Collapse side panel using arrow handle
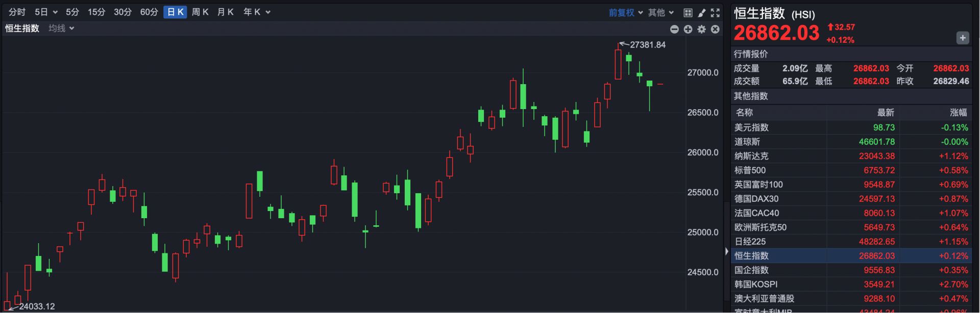980x313 pixels. click(727, 251)
